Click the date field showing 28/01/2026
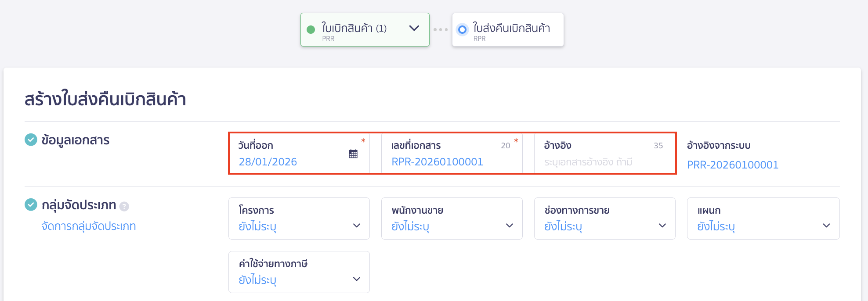Viewport: 868px width, 301px height. coord(268,161)
